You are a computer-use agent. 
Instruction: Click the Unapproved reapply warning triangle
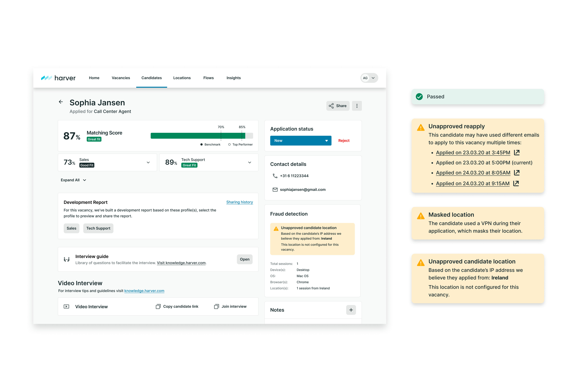(421, 128)
